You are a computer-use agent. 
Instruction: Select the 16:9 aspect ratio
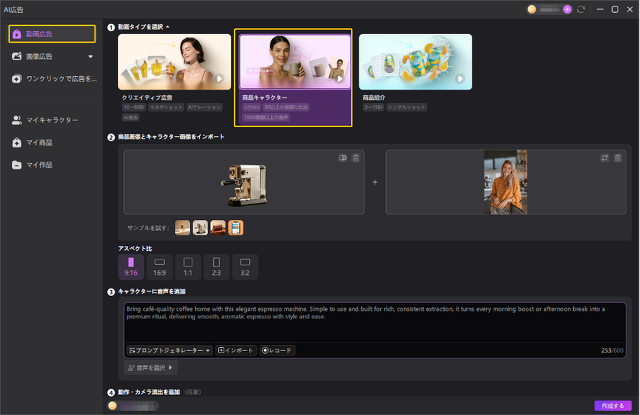[x=160, y=267]
